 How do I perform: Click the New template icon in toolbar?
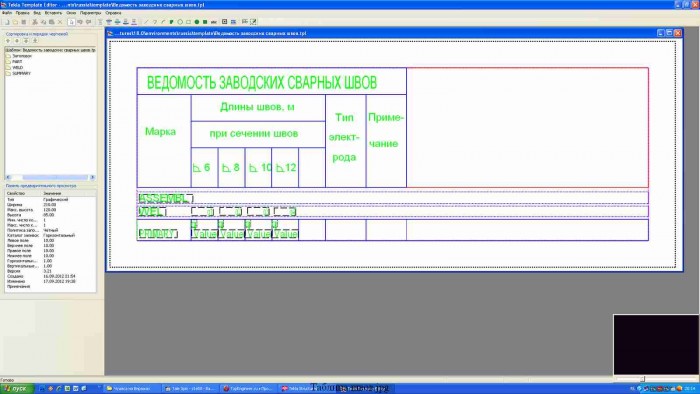[7, 21]
